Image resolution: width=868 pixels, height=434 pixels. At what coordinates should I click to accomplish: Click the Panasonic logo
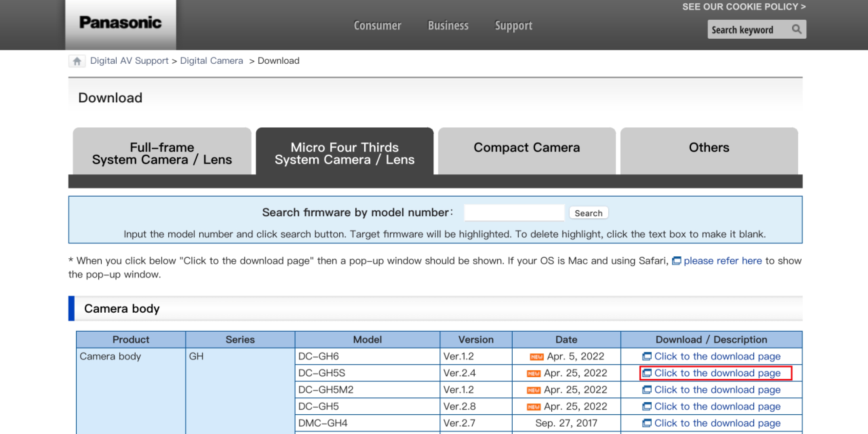point(120,23)
